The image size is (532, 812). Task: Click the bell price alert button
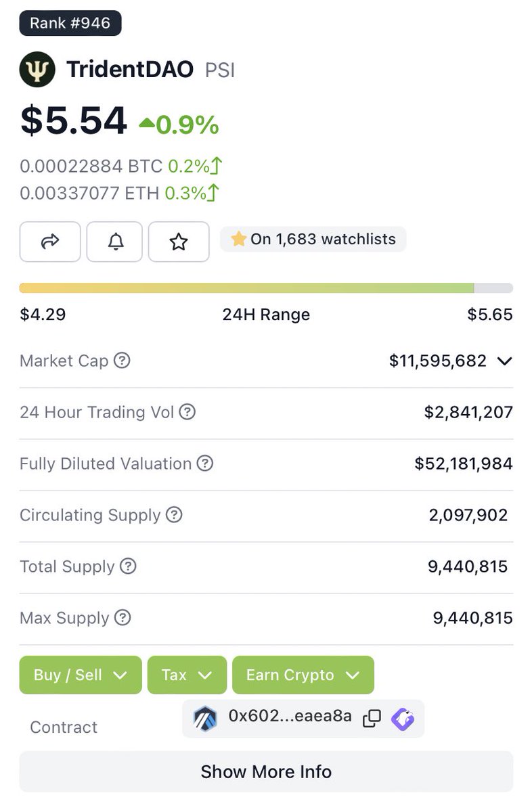[114, 242]
